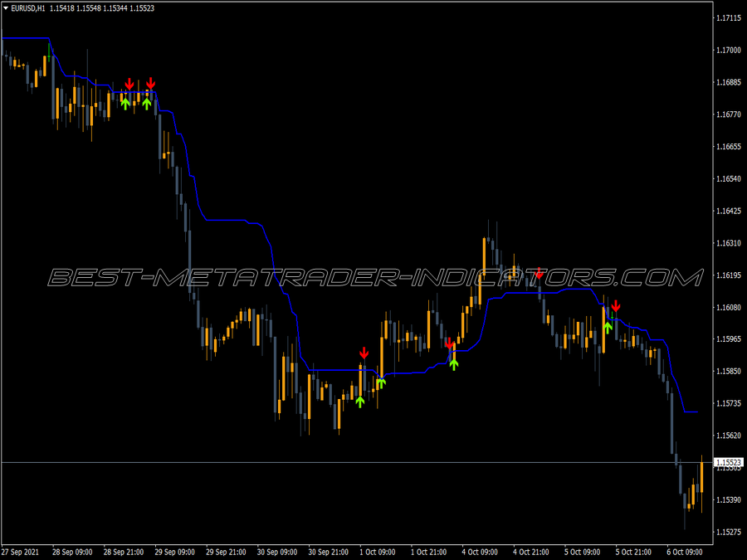Click the 5 Oct 21:00 time label
The height and width of the screenshot is (560, 747).
633,552
